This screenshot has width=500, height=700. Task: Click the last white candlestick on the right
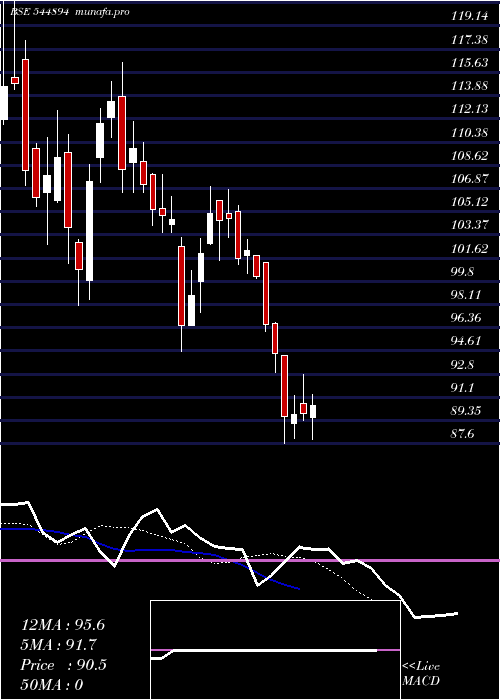click(x=313, y=411)
